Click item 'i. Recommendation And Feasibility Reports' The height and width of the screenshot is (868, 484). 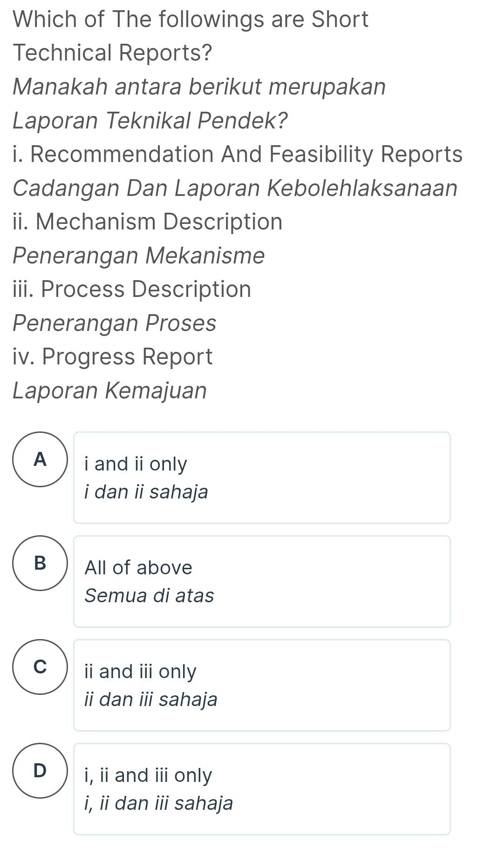coord(238,154)
